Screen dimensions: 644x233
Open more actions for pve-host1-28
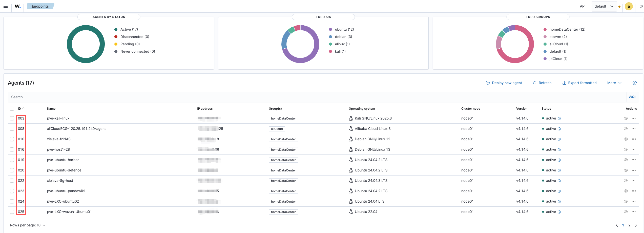coord(634,149)
